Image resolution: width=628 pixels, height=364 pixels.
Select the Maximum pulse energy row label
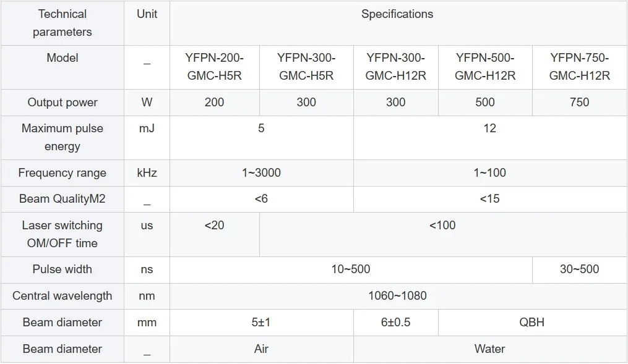62,138
